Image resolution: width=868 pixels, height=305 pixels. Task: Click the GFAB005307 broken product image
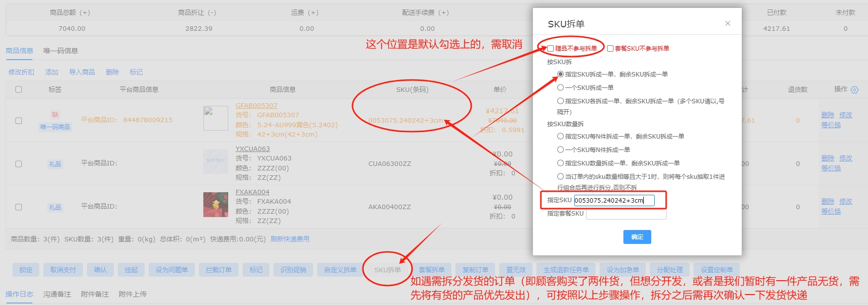(216, 118)
